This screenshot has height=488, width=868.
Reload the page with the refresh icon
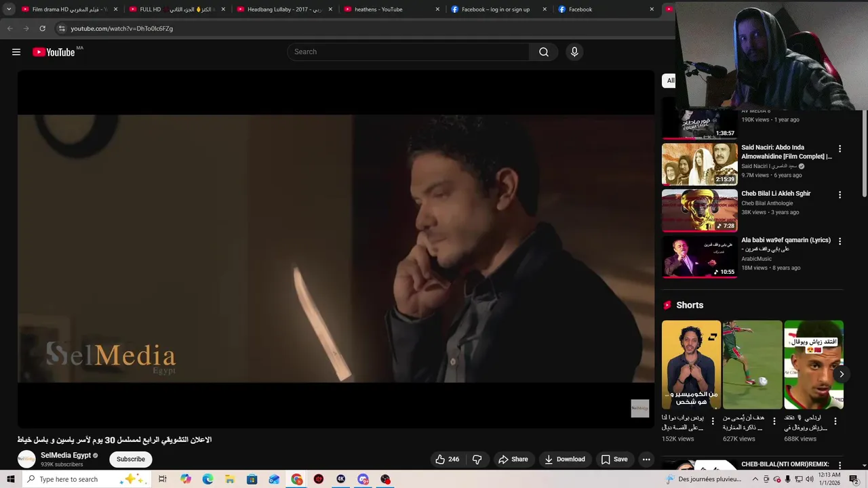point(42,28)
